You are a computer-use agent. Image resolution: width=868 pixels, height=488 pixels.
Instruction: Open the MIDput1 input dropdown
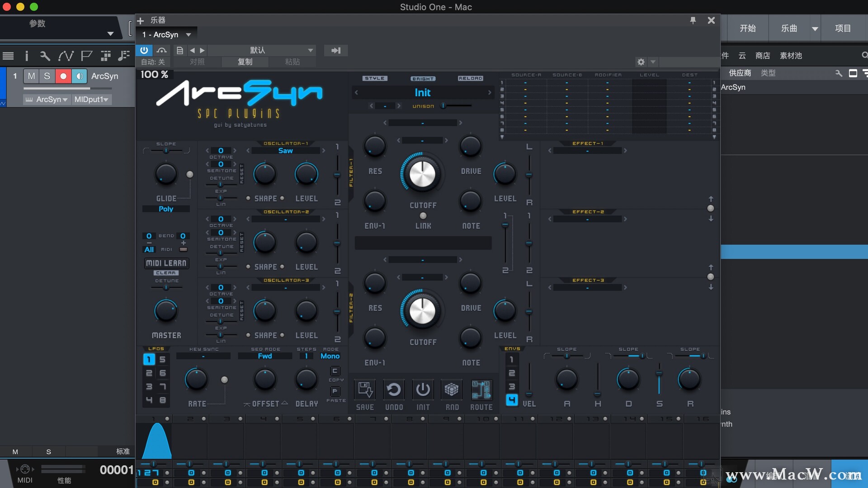coord(91,99)
